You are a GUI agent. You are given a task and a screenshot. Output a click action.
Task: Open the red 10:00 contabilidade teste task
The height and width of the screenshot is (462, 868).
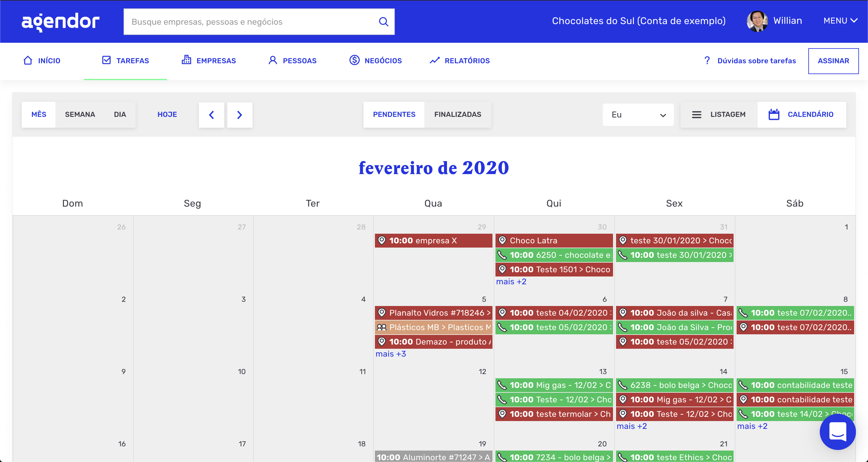[795, 400]
